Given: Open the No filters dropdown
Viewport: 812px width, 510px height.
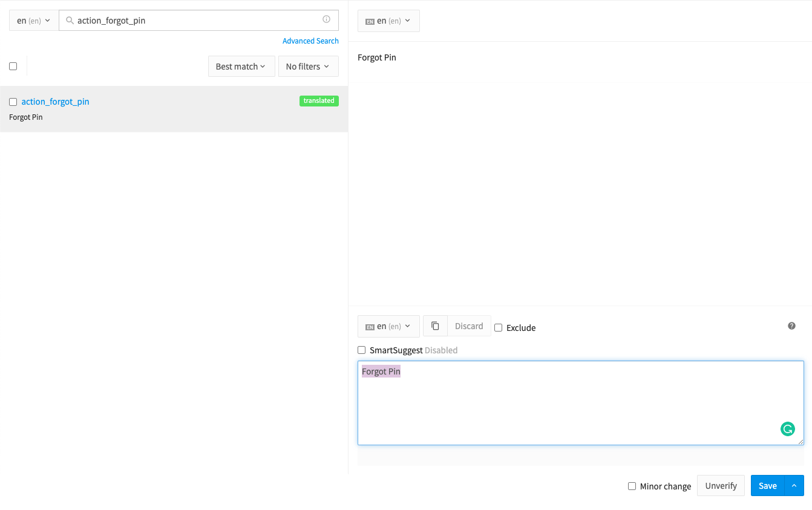Looking at the screenshot, I should pos(308,67).
